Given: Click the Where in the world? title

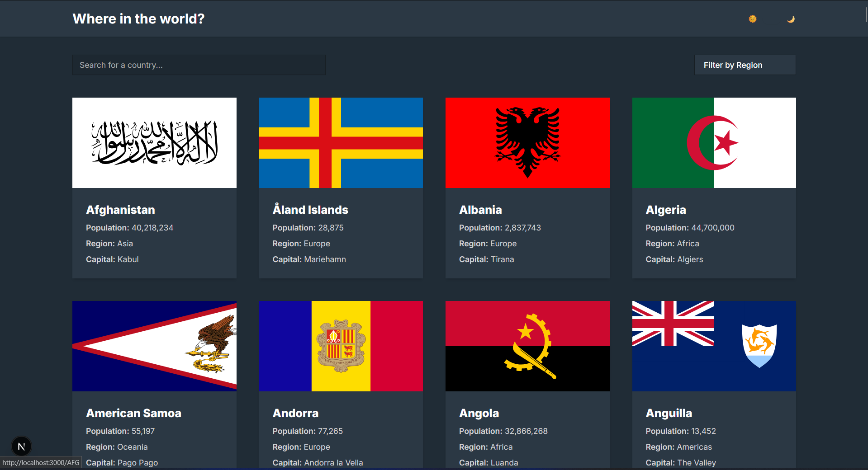Looking at the screenshot, I should pos(138,19).
